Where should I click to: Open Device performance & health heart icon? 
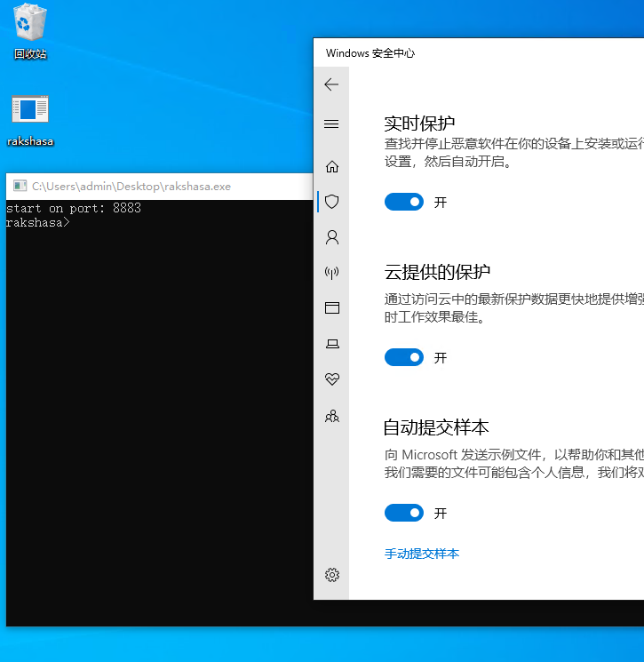click(x=332, y=379)
